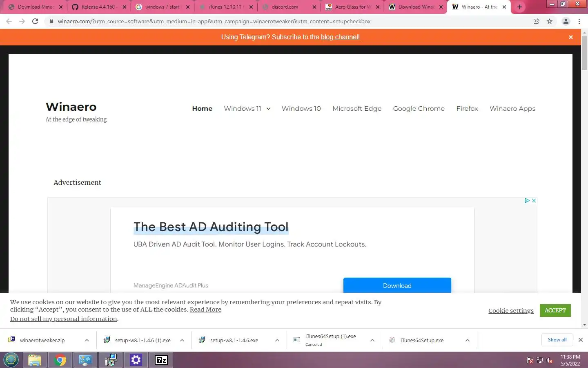Click the Winaero site title

tap(71, 107)
